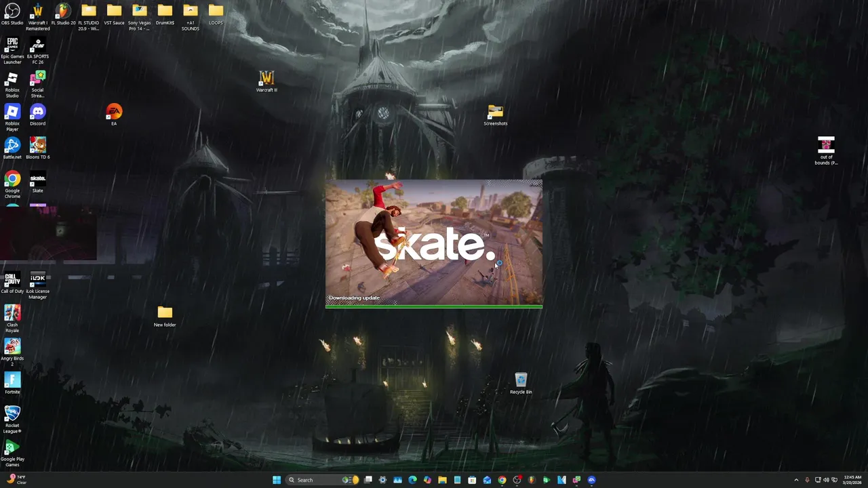Select the Bloons TD 6 shortcut
Screen dimensions: 868x488
tap(37, 148)
